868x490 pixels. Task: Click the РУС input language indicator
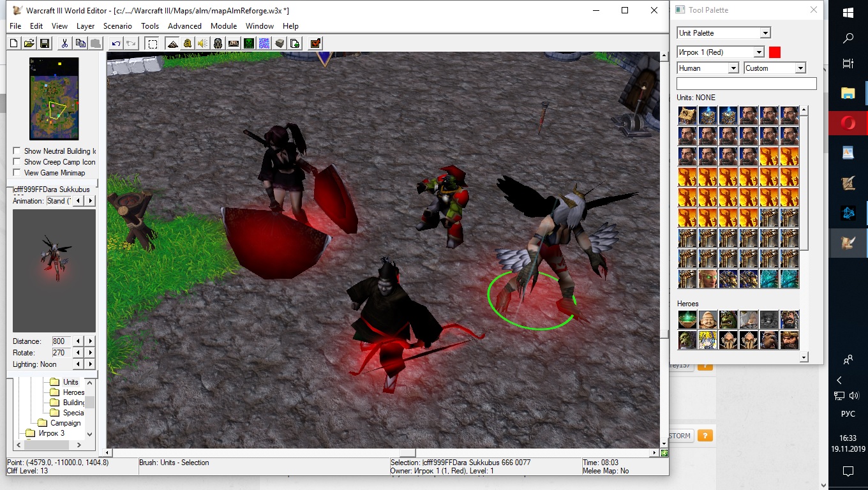pos(848,414)
